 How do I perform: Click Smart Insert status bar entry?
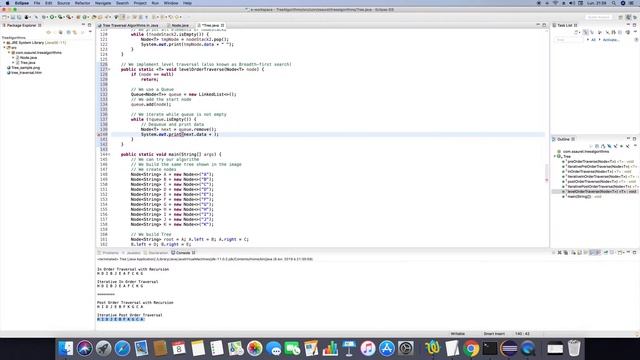494,333
